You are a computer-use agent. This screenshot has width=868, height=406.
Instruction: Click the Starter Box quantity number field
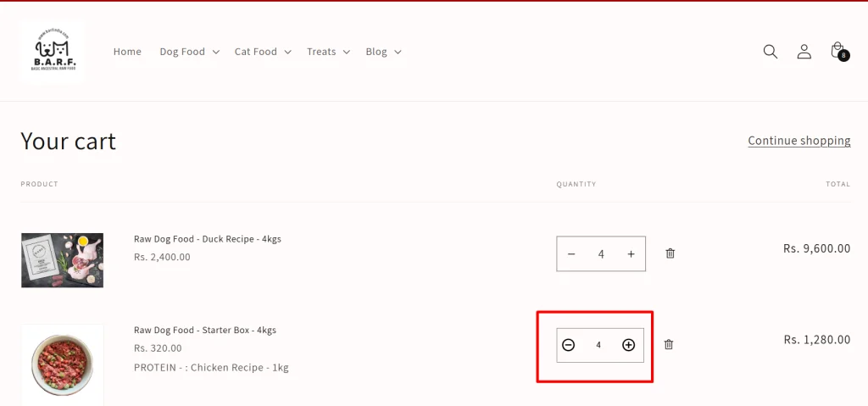[598, 344]
